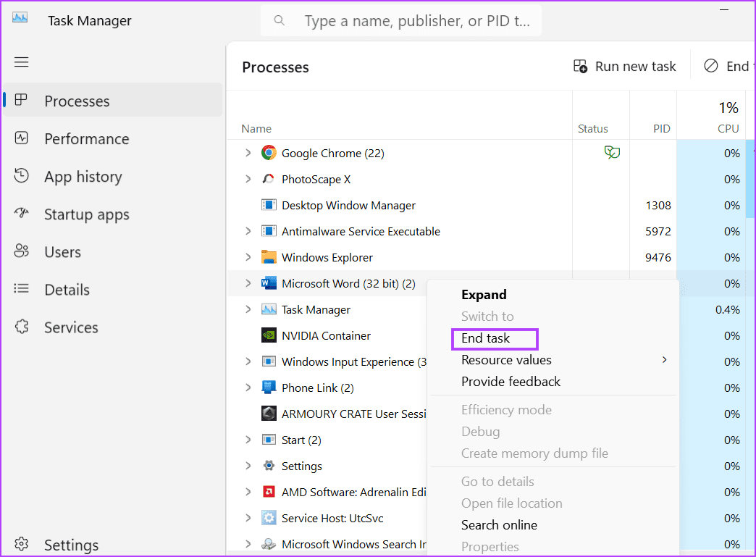Open the hamburger navigation menu
756x557 pixels.
(21, 62)
